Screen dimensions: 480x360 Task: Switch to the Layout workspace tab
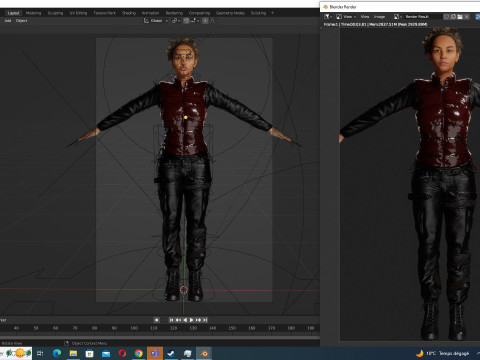[x=13, y=13]
